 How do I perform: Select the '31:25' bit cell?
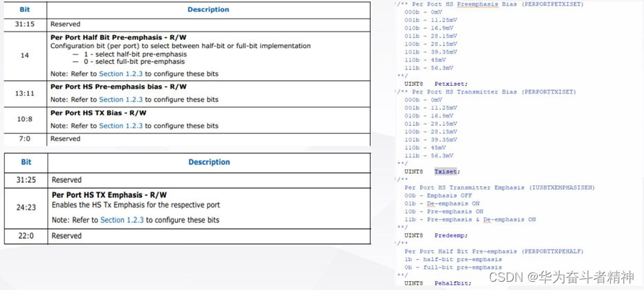(25, 180)
